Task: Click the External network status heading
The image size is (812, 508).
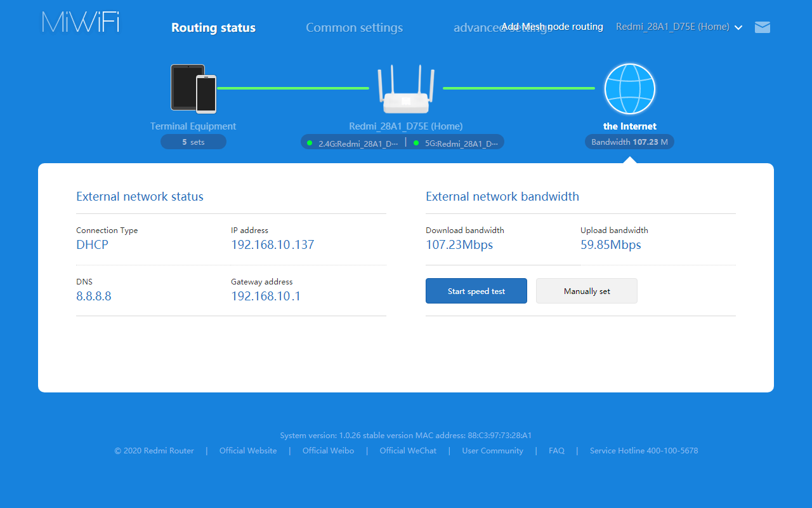Action: pyautogui.click(x=140, y=196)
